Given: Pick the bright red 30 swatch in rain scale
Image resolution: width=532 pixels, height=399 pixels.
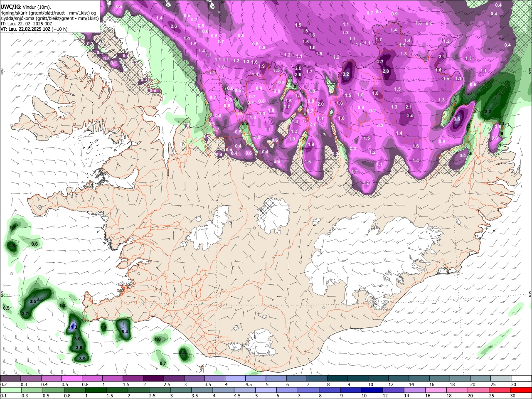Looking at the screenshot, I should tap(521, 390).
